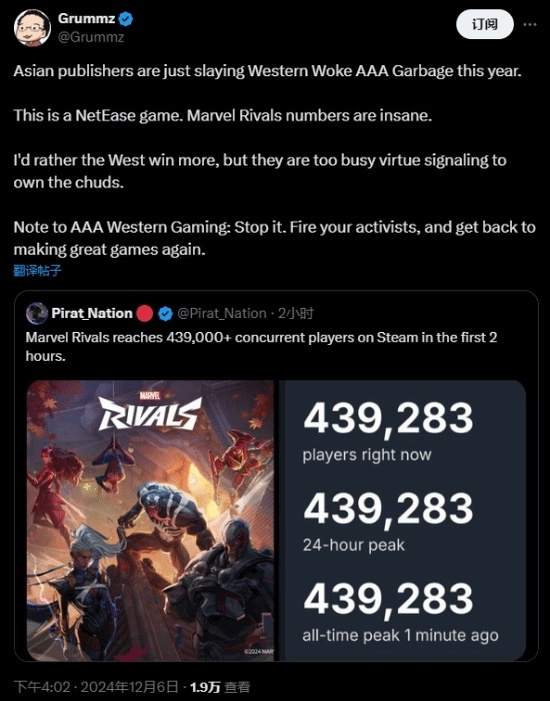Open the Grummz display name

coord(87,18)
